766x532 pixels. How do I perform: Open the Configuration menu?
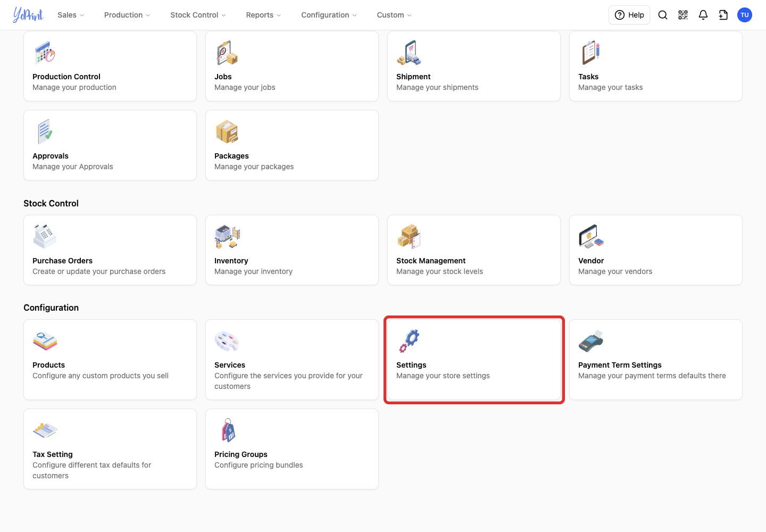[x=329, y=15]
